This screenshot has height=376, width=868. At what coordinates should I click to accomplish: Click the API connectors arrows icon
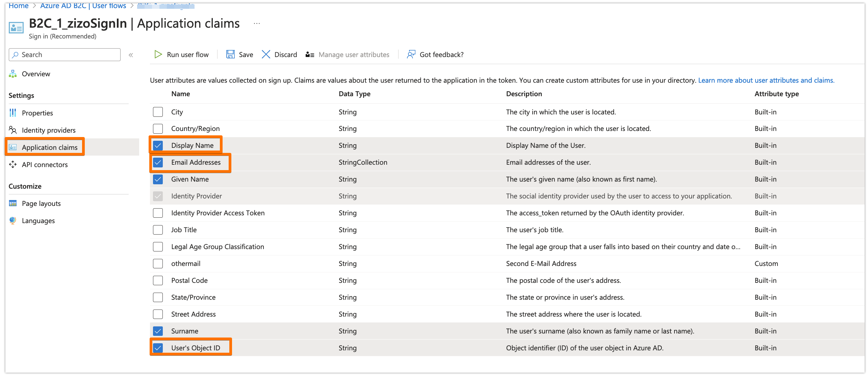[x=13, y=164]
